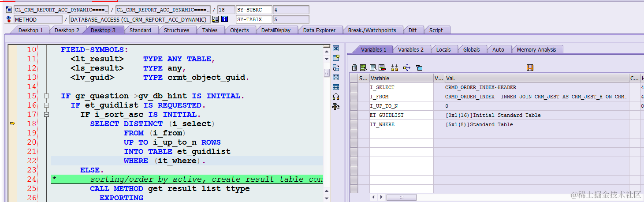Switch to the Globals tab
The width and height of the screenshot is (644, 202).
pos(471,49)
